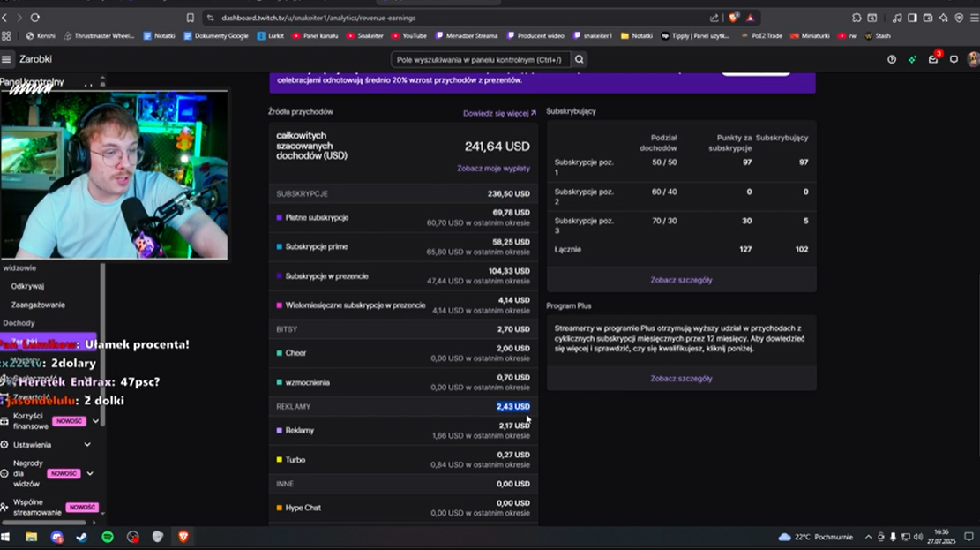980x550 pixels.
Task: Click the whispers speech bubble icon
Action: coord(954,59)
